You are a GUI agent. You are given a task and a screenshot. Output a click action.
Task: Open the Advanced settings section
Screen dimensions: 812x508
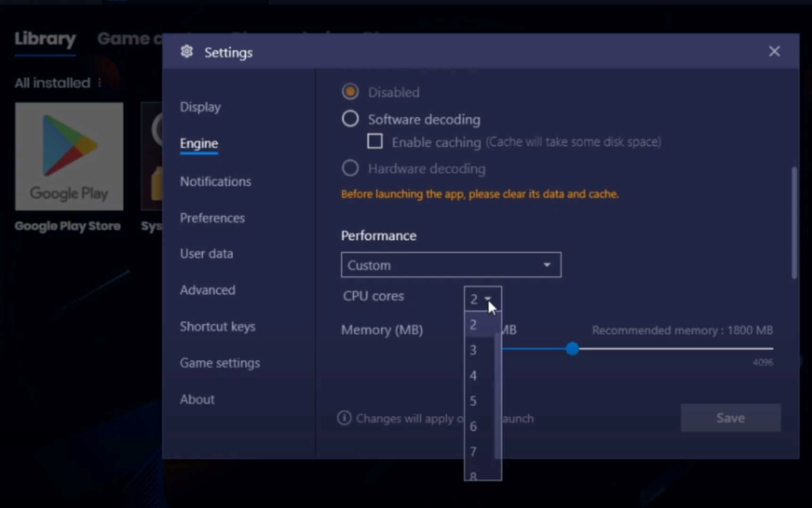coord(207,290)
